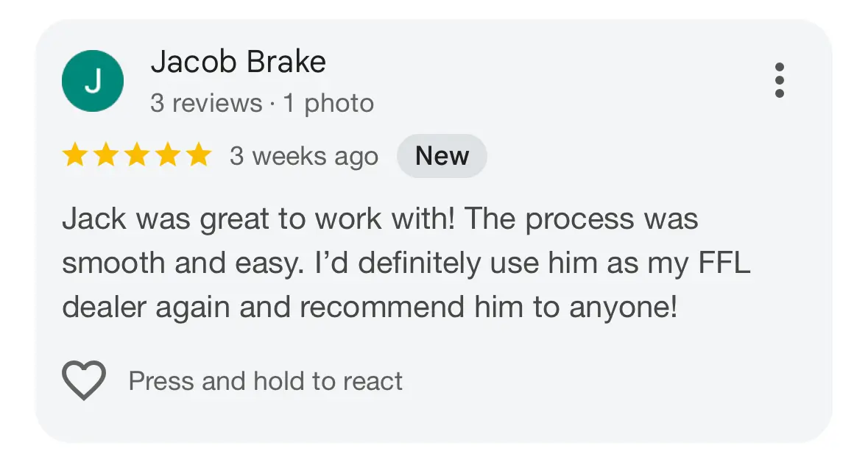This screenshot has width=868, height=451.
Task: Open the three-dot more options menu
Action: (780, 80)
